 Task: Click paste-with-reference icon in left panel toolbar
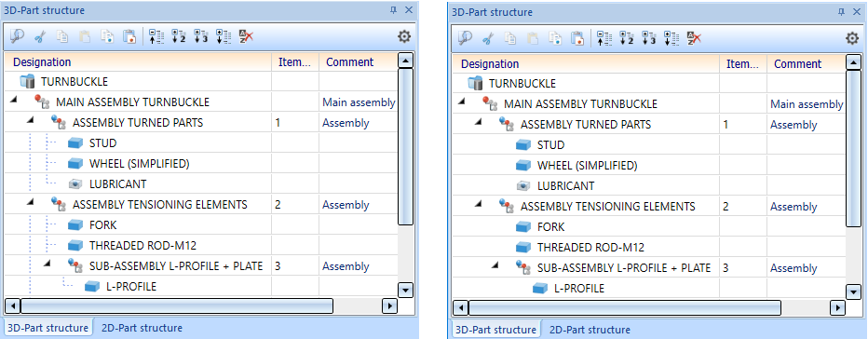pyautogui.click(x=129, y=36)
